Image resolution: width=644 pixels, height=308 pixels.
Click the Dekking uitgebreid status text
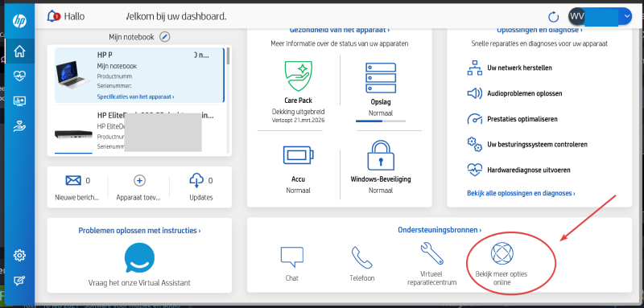(x=298, y=112)
